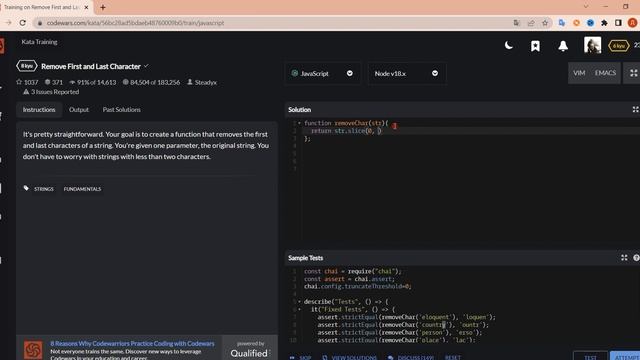Close the Training on Remove First tab
The height and width of the screenshot is (360, 640).
coord(86,7)
